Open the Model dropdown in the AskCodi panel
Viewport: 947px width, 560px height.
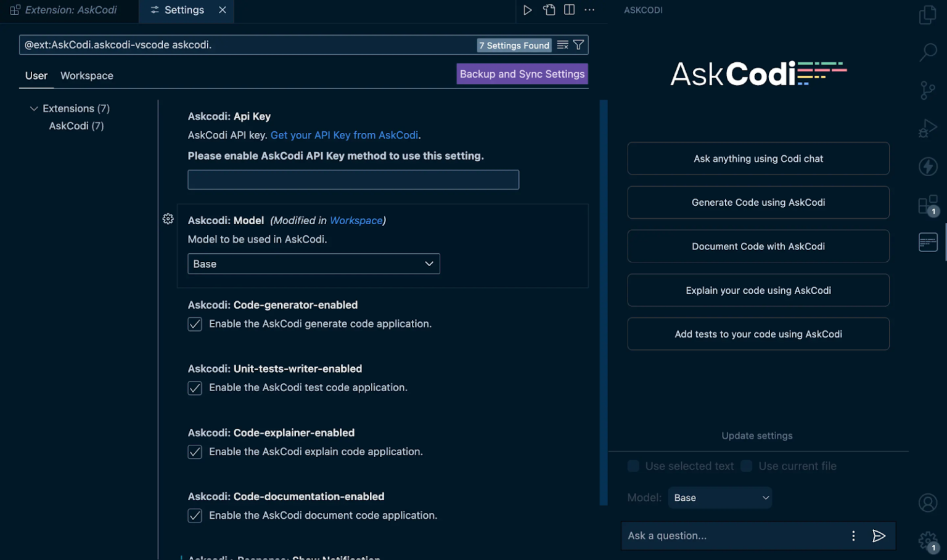point(719,497)
